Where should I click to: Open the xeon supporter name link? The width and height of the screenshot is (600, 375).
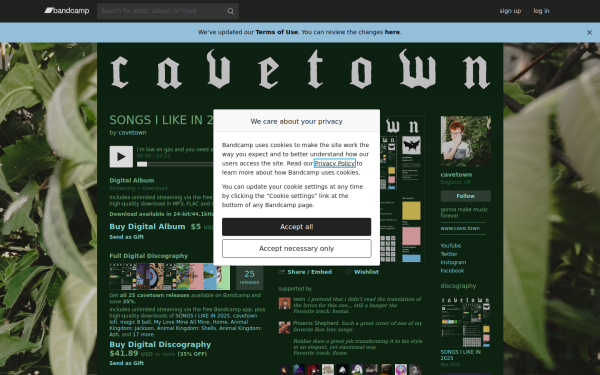point(299,299)
